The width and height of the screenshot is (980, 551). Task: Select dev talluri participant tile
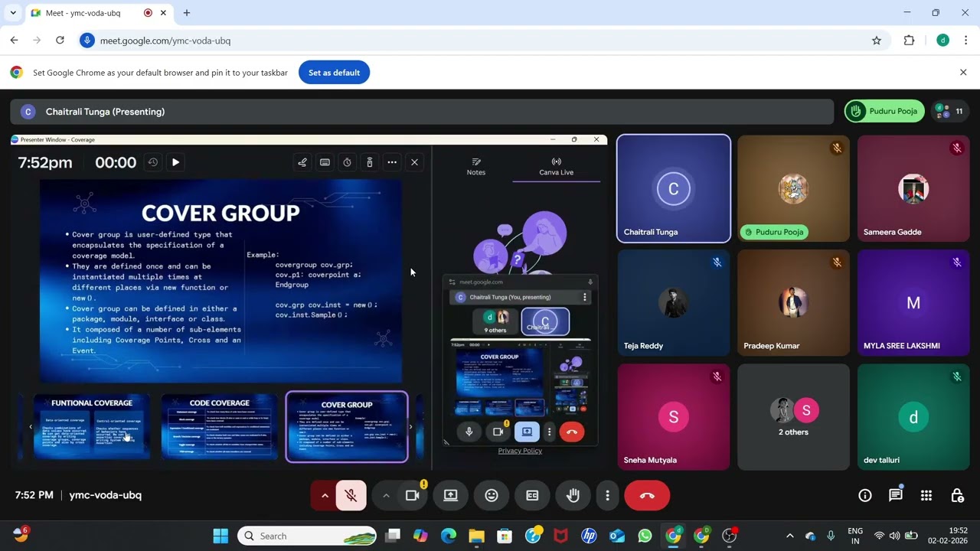click(x=913, y=417)
